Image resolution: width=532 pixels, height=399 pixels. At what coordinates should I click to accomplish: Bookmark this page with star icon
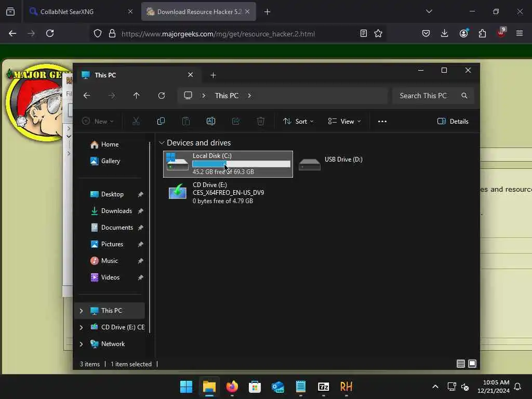[378, 33]
